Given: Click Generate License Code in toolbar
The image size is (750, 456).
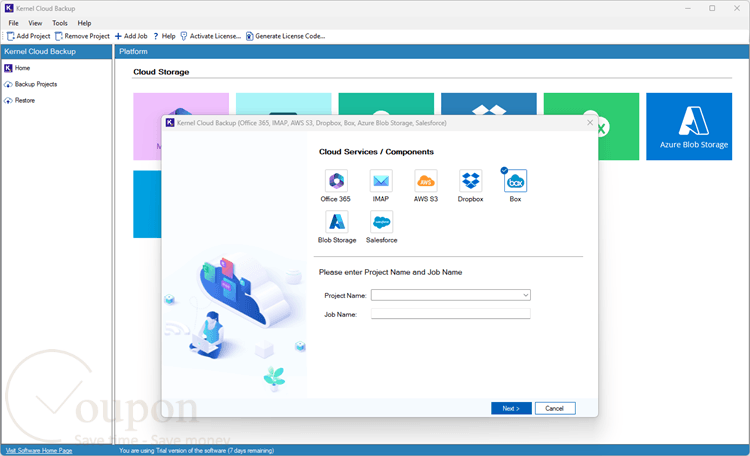Looking at the screenshot, I should [286, 36].
